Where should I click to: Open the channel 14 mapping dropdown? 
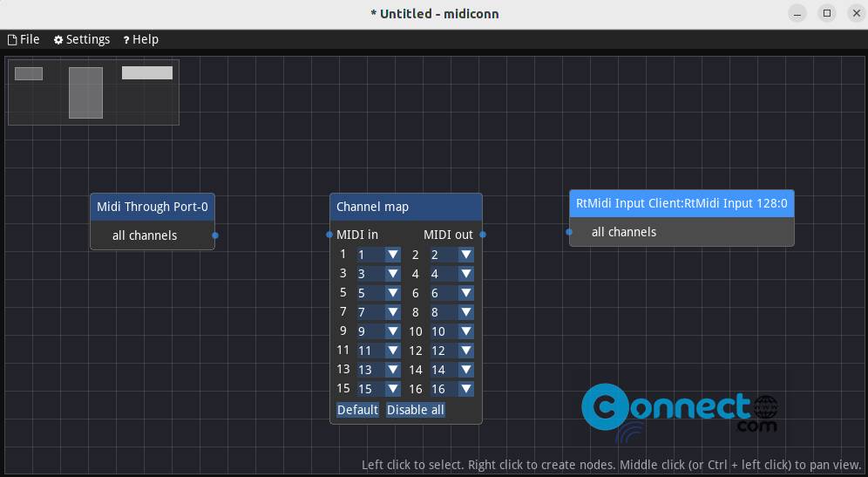(x=452, y=370)
